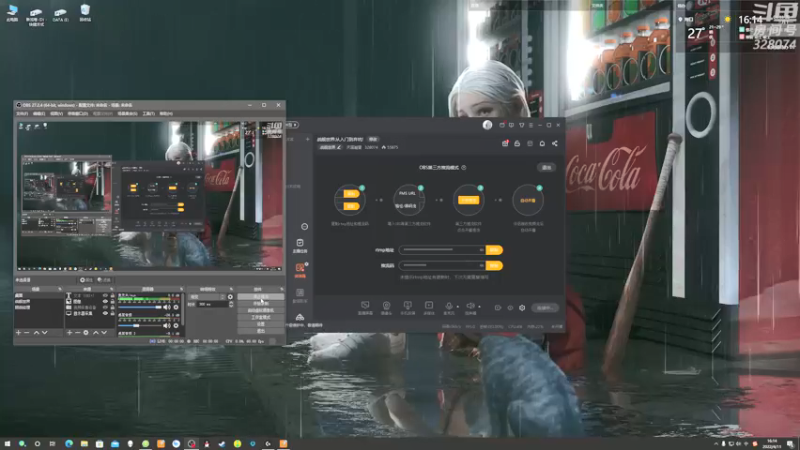
Task: Open the File menu in OBS
Action: pyautogui.click(x=21, y=114)
